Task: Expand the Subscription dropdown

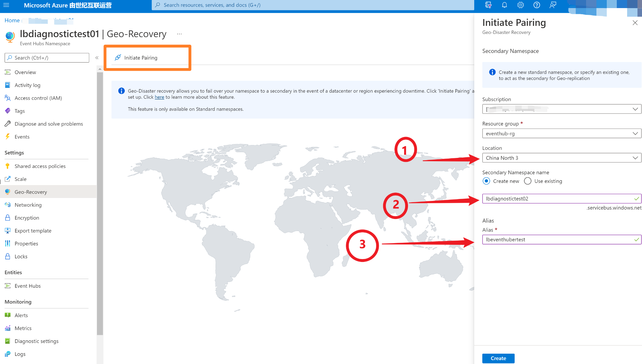Action: pos(562,109)
